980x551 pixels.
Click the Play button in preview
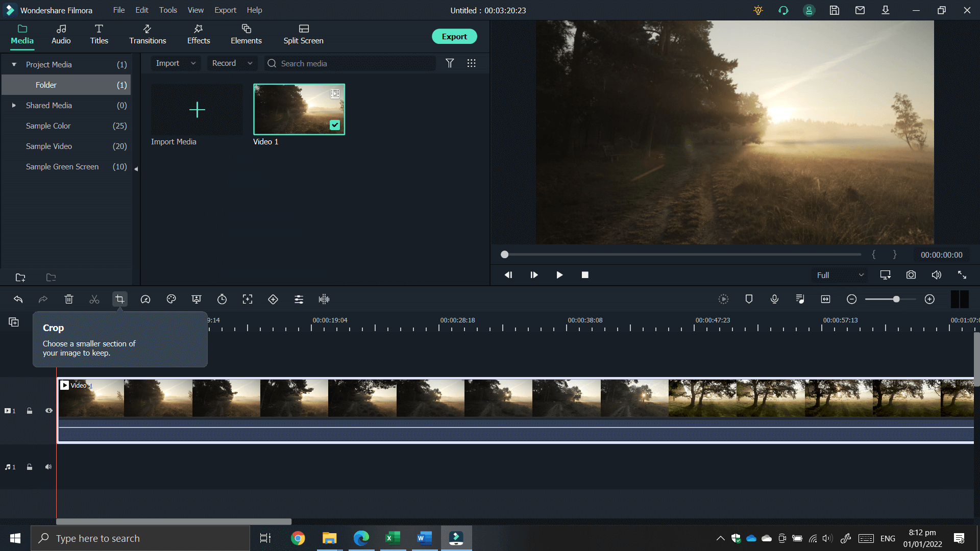(x=560, y=274)
